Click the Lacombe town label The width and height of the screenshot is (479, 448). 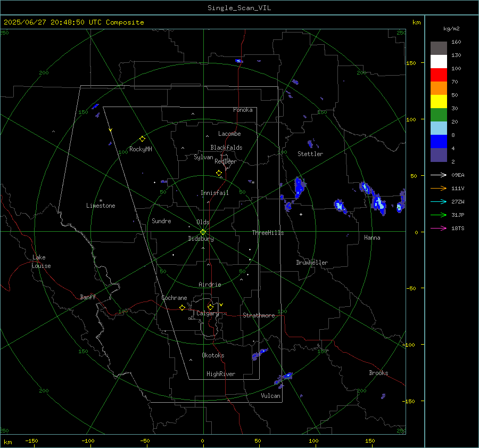tap(229, 134)
